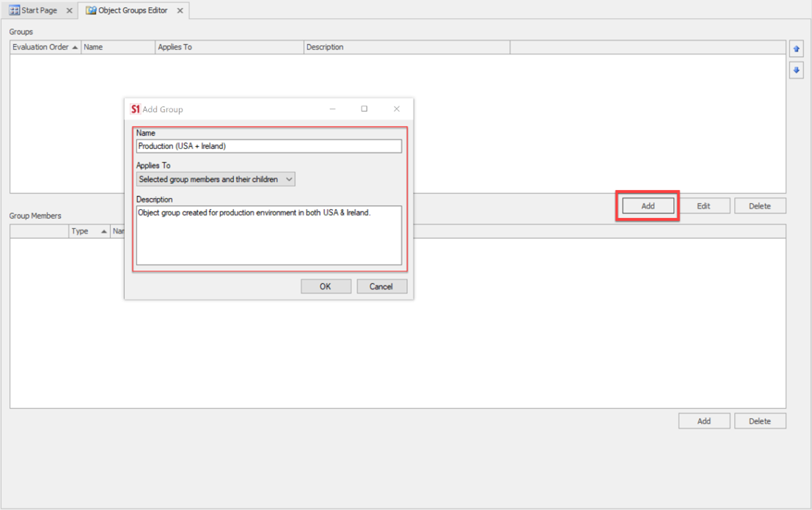Click the Start Page tab icon

pyautogui.click(x=16, y=10)
